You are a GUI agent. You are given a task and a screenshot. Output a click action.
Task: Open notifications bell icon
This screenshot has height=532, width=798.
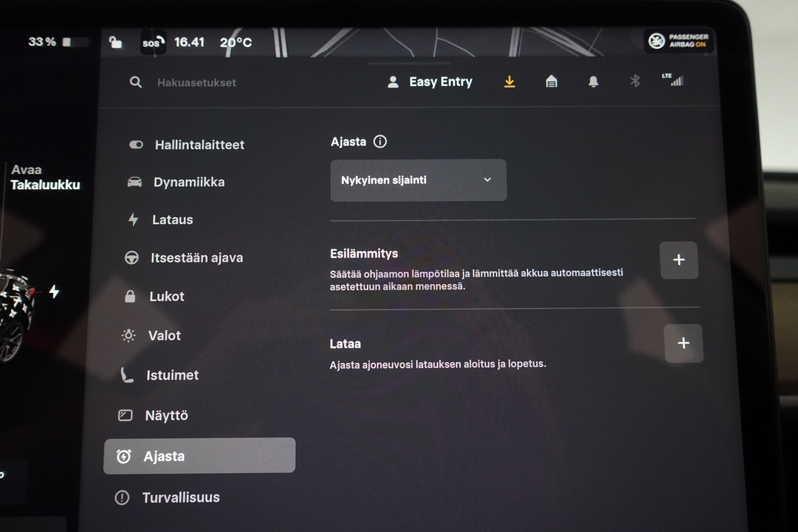pos(594,81)
